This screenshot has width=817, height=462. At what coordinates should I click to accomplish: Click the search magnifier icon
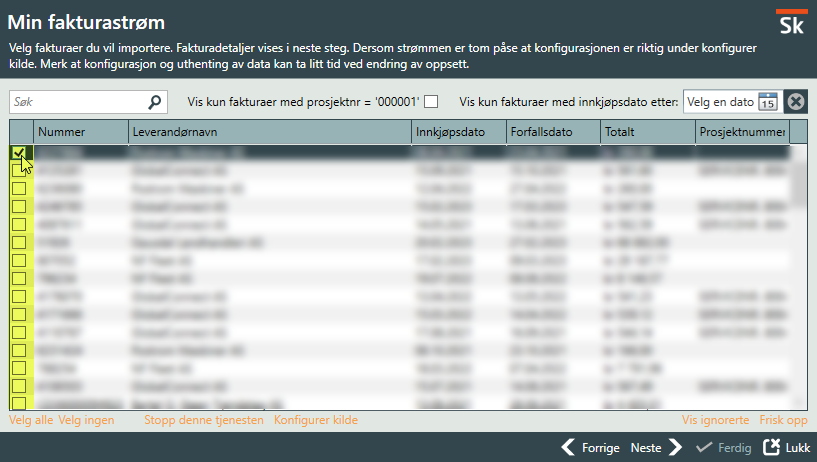[x=155, y=102]
